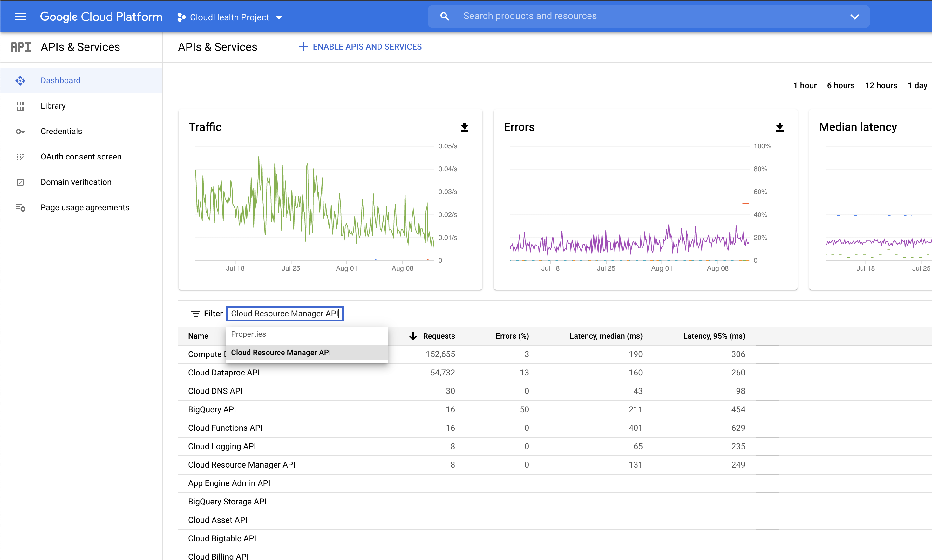The width and height of the screenshot is (932, 560).
Task: Expand the chevron at the top right
Action: [x=854, y=16]
